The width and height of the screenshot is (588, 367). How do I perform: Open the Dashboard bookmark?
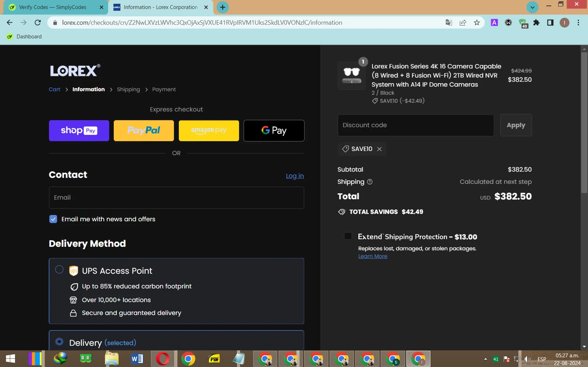pyautogui.click(x=24, y=36)
